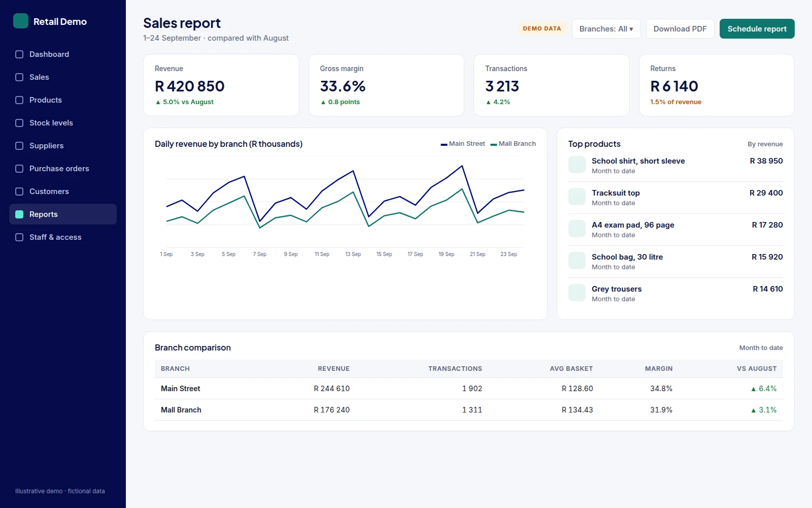Open the Branches: All dropdown
The image size is (812, 508).
coord(606,29)
